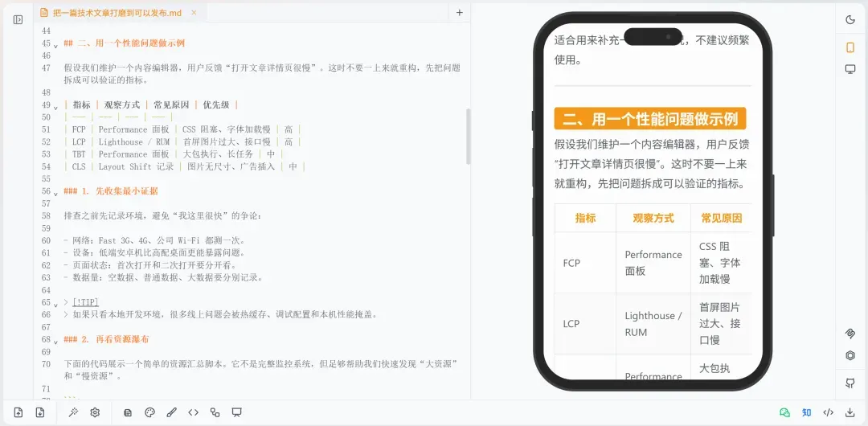Click the magic wand format icon
Image resolution: width=868 pixels, height=426 pixels.
(72, 412)
